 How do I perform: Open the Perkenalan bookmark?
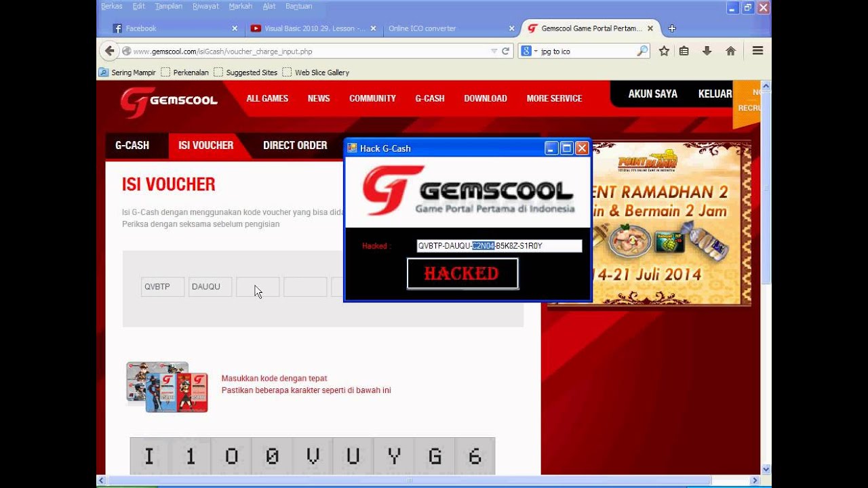186,73
